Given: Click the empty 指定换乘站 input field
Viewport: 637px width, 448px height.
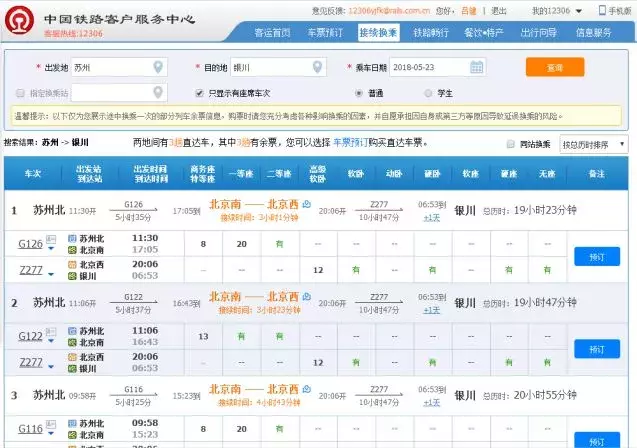Looking at the screenshot, I should point(119,93).
